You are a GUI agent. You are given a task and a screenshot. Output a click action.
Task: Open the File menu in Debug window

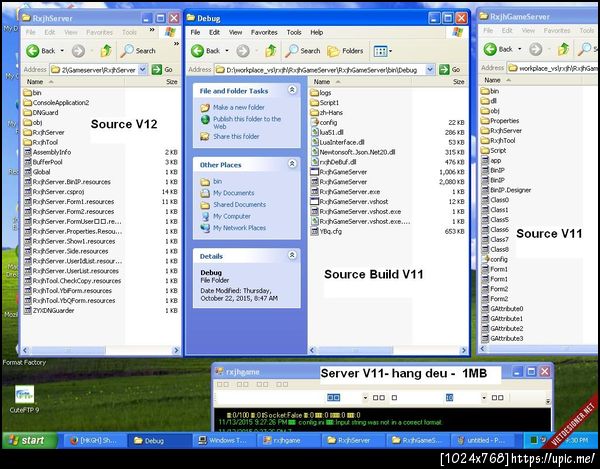point(195,32)
